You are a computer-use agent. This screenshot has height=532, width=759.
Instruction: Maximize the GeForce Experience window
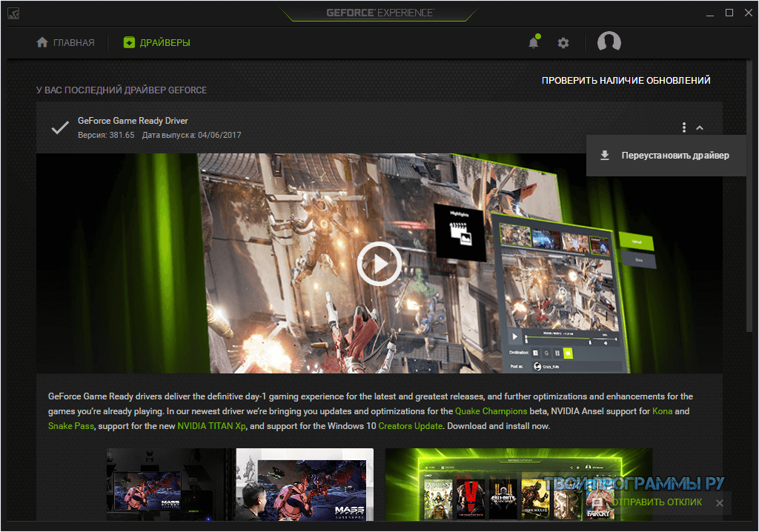click(729, 13)
